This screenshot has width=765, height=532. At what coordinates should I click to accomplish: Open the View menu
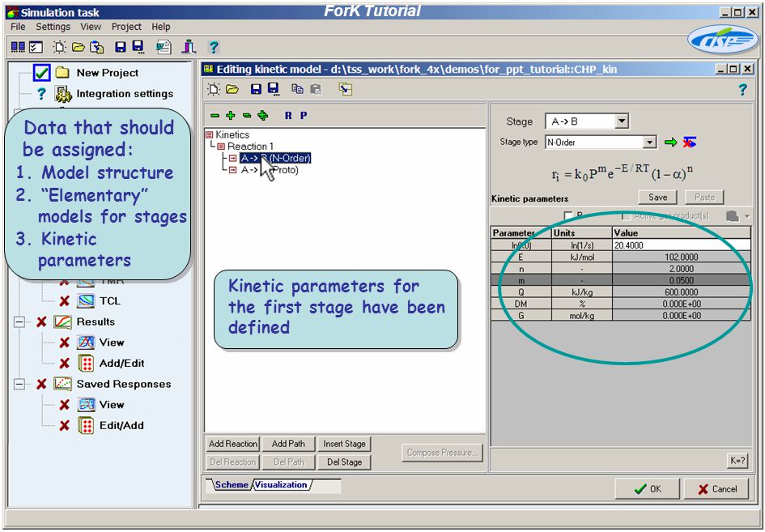[91, 27]
